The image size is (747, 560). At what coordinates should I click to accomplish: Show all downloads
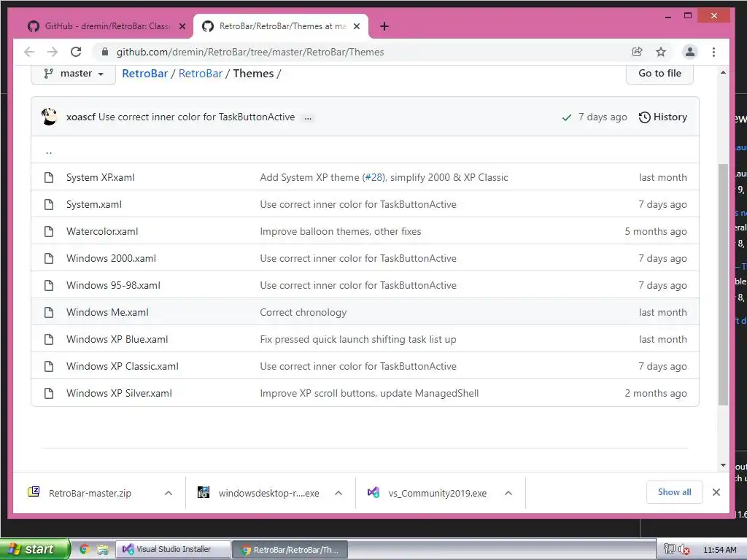[x=674, y=492]
